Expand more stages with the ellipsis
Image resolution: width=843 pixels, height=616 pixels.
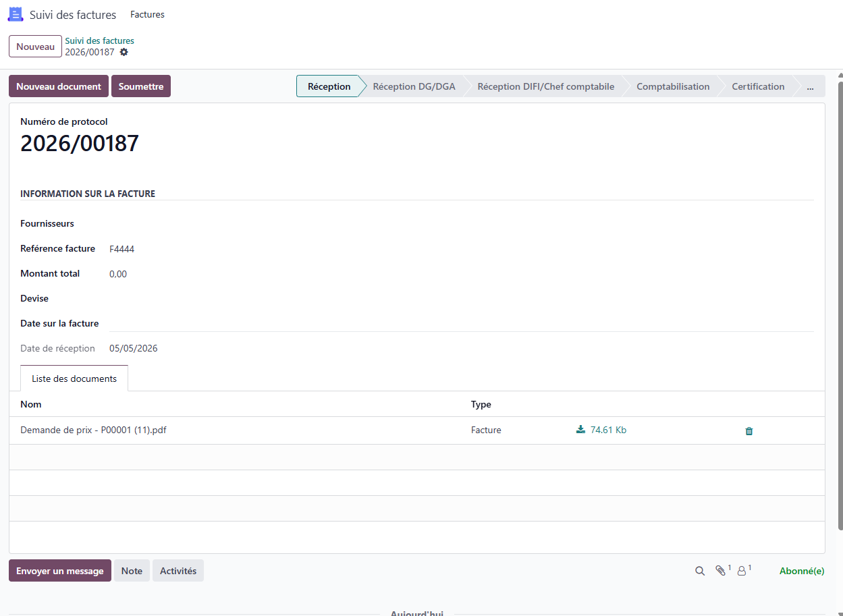tap(810, 86)
